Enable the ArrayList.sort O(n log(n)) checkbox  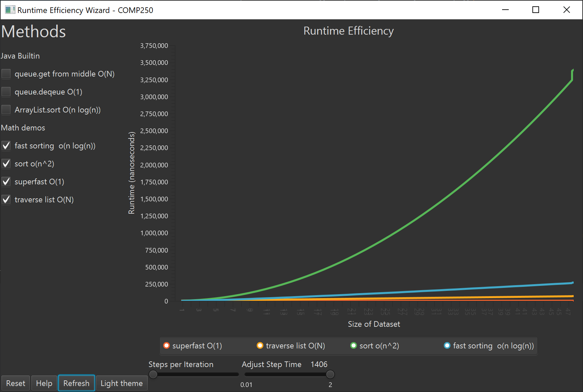(x=6, y=109)
